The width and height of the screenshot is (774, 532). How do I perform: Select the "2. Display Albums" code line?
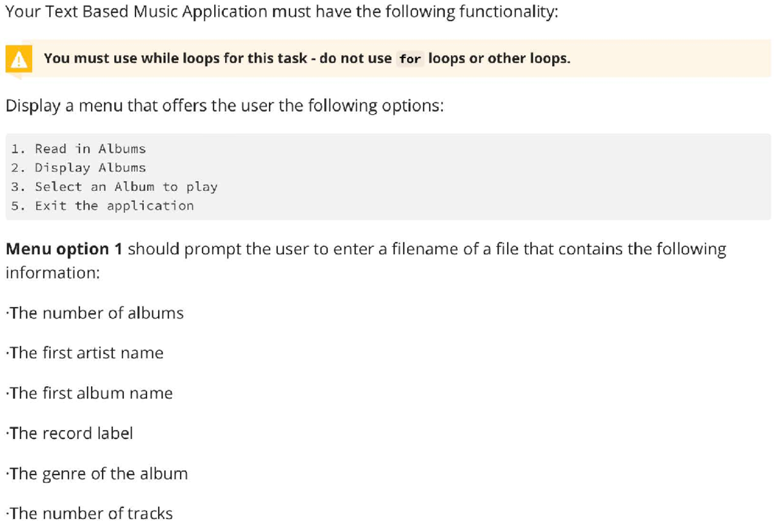pyautogui.click(x=79, y=168)
